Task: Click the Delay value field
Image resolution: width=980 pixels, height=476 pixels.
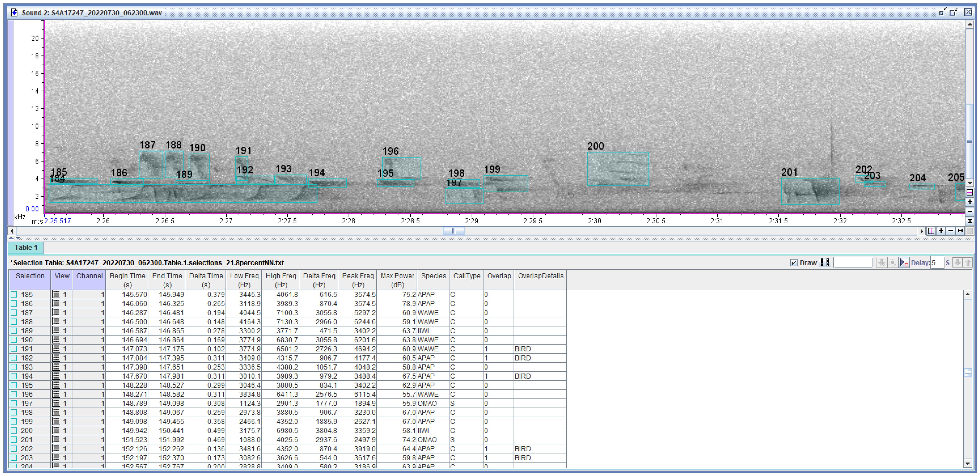Action: coord(937,263)
